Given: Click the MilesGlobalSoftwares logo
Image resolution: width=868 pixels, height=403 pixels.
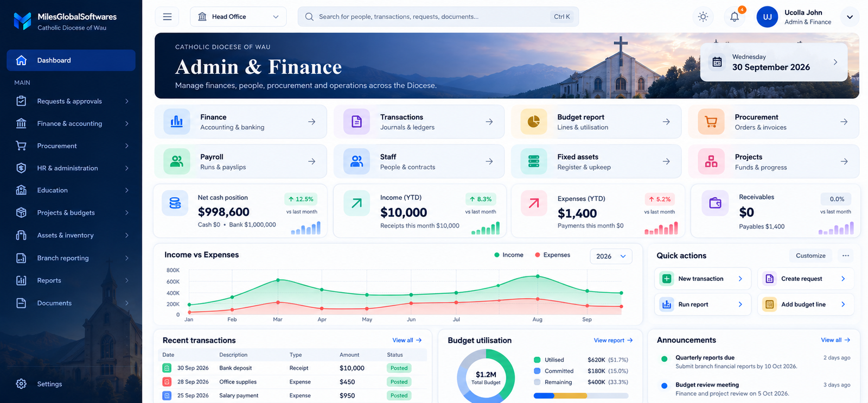Looking at the screenshot, I should (x=22, y=21).
